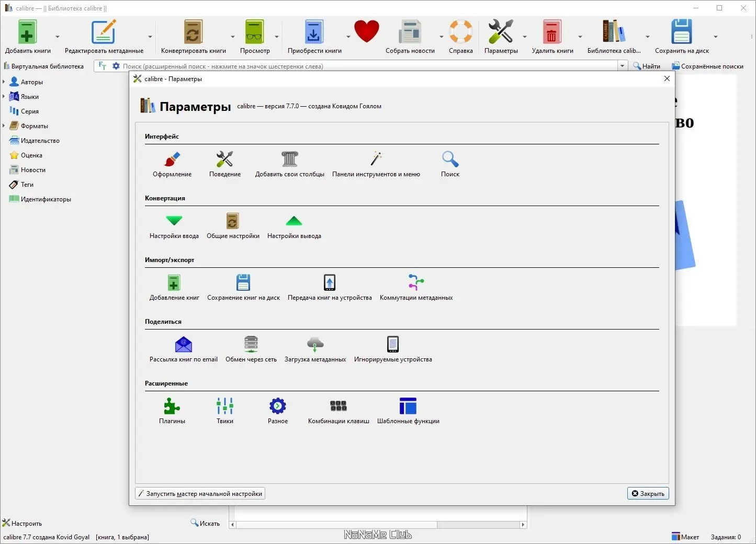This screenshot has width=756, height=544.
Task: Open the search history dropdown arrow
Action: (x=623, y=66)
